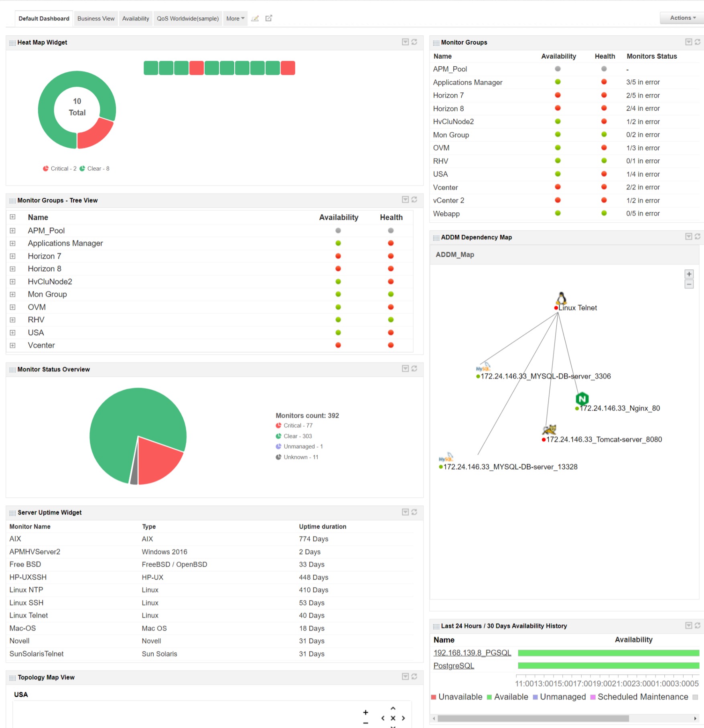This screenshot has width=704, height=728.
Task: Refresh the Heat Map Widget
Action: click(415, 42)
